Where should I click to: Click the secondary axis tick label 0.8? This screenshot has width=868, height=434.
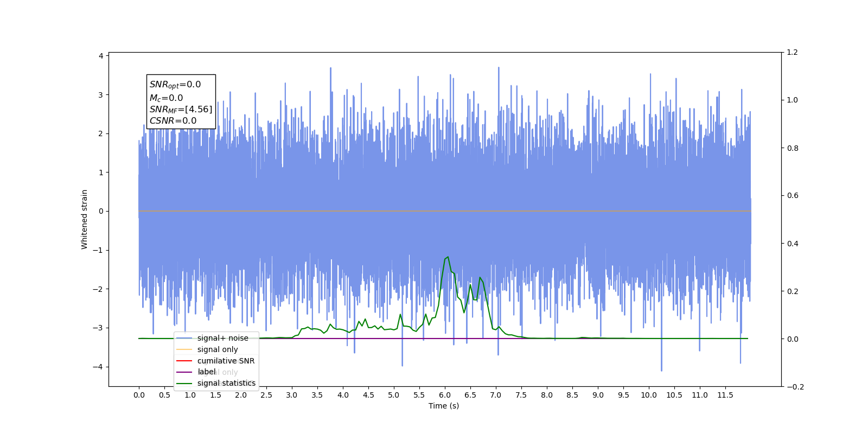[793, 148]
